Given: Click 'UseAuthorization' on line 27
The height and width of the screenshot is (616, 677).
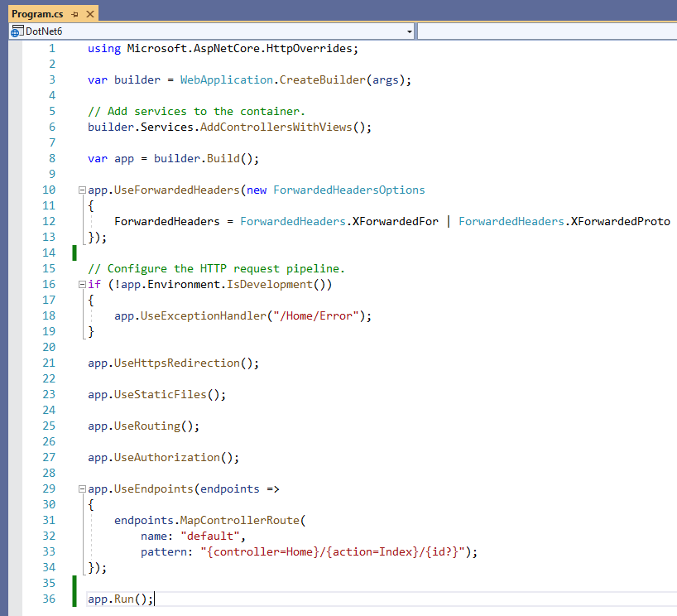Looking at the screenshot, I should tap(166, 458).
